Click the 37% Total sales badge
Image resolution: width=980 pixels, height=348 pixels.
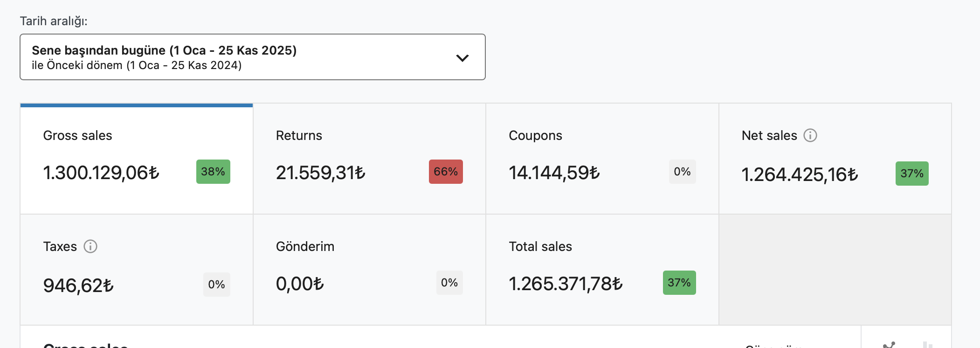[x=679, y=283]
